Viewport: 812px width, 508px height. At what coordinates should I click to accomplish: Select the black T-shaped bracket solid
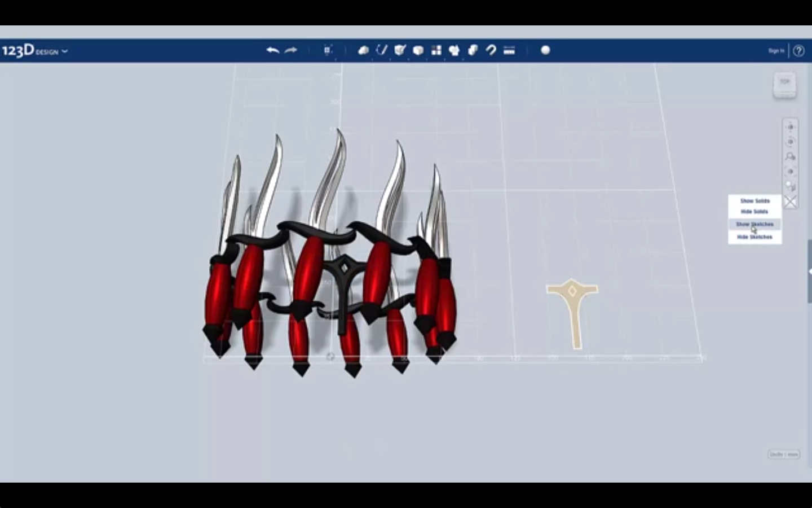343,294
